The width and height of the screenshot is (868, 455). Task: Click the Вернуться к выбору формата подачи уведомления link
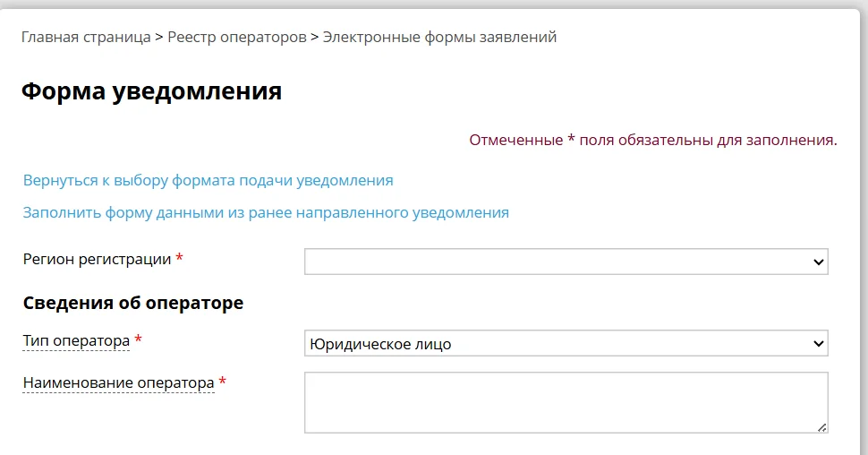[208, 181]
